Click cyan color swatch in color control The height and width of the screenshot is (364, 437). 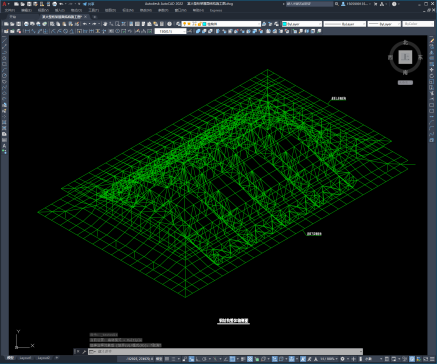[284, 24]
